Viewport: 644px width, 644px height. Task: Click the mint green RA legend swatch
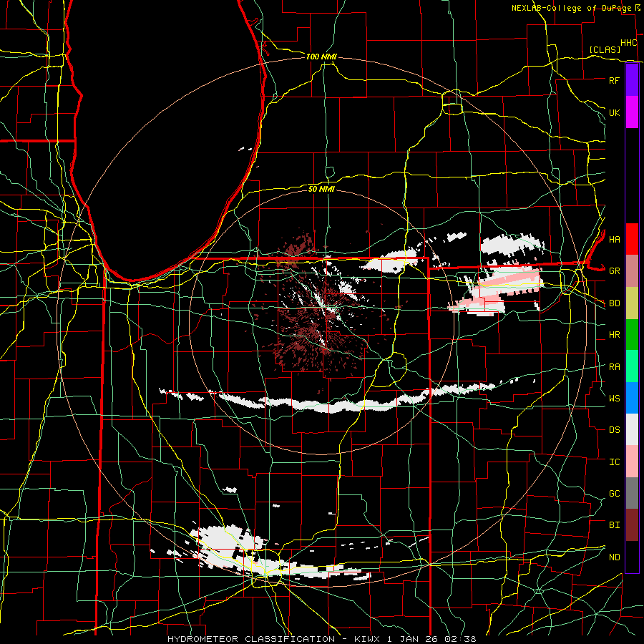pyautogui.click(x=632, y=366)
